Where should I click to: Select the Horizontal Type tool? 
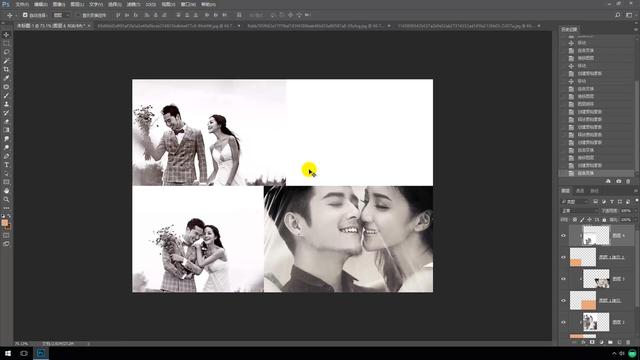(6, 165)
